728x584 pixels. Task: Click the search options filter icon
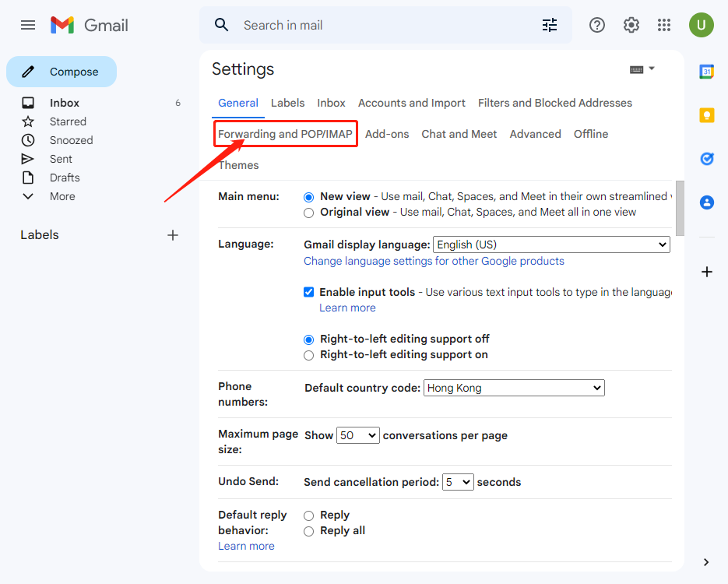[x=550, y=25]
